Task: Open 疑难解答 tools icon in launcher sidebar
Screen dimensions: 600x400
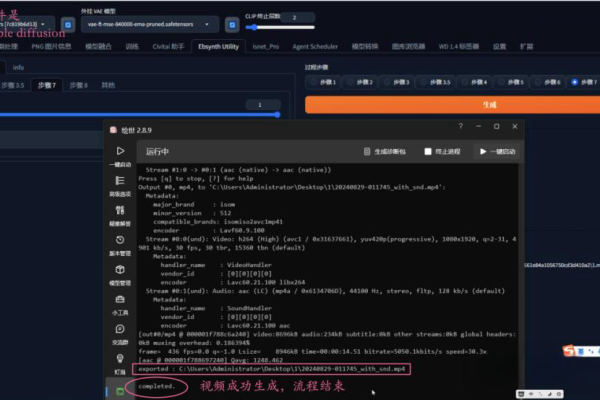Action: [120, 210]
